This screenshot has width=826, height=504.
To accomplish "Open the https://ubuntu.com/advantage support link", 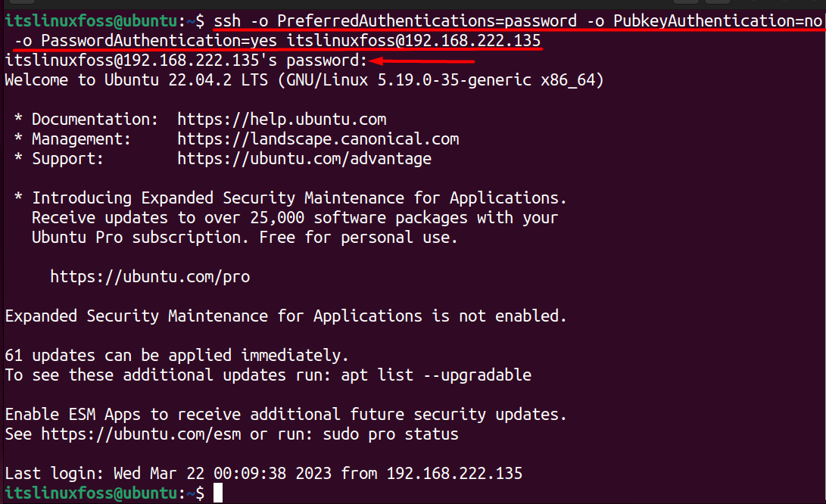I will 304,158.
